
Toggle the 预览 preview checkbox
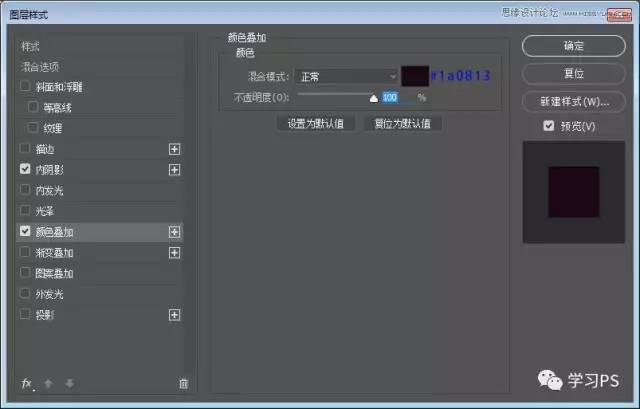(548, 126)
